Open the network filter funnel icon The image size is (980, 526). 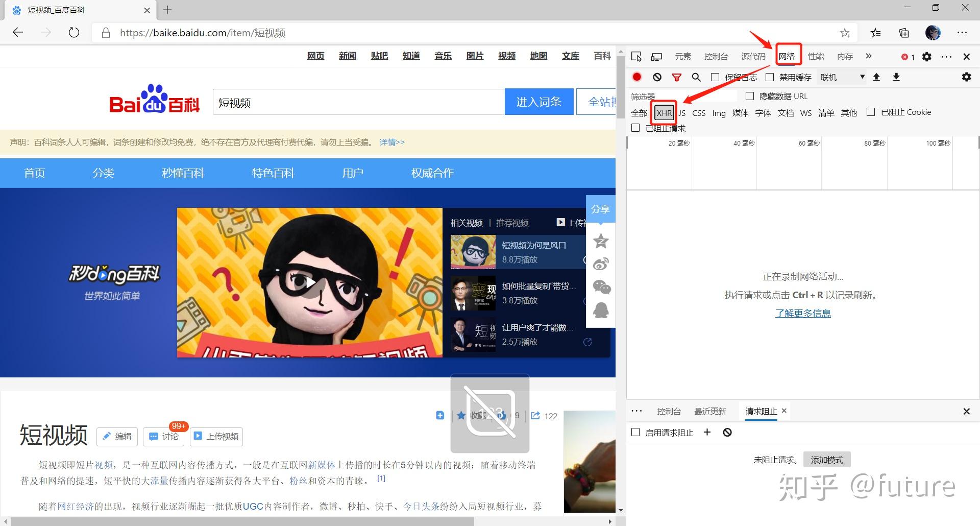coord(676,77)
